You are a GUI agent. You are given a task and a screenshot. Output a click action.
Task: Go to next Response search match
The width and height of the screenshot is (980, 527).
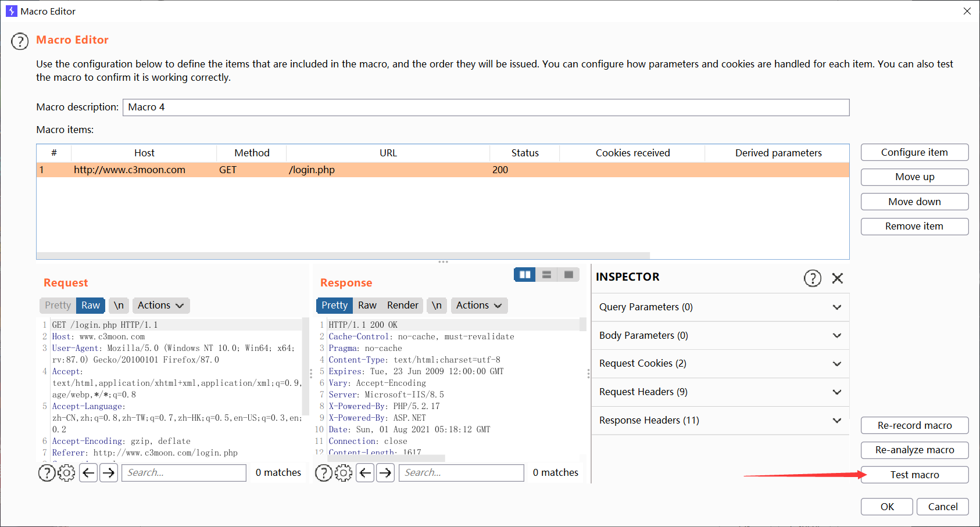tap(385, 473)
